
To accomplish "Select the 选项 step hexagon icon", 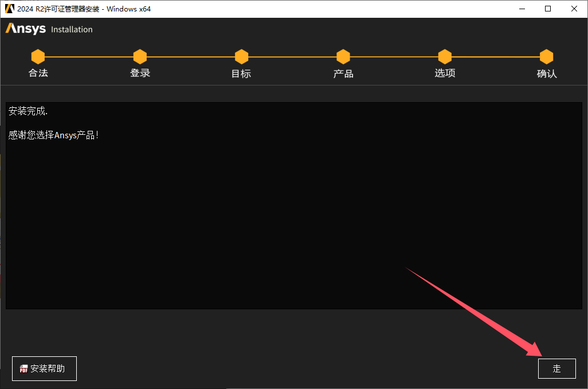I will [x=445, y=57].
